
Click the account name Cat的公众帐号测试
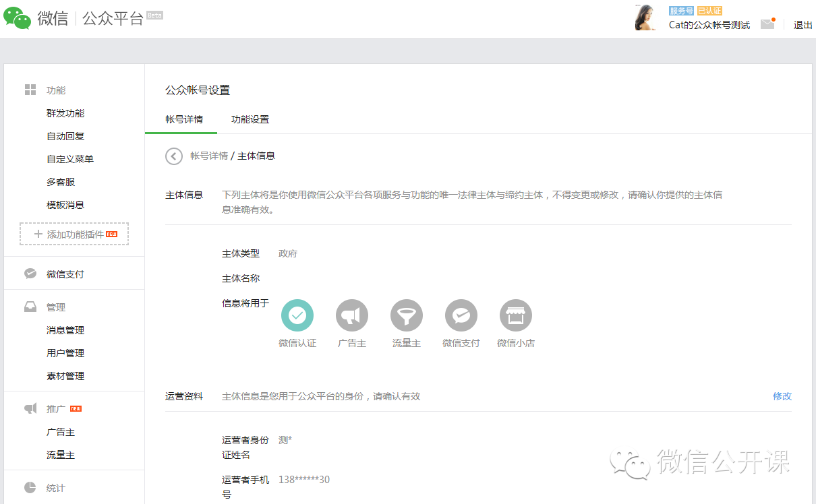click(709, 25)
